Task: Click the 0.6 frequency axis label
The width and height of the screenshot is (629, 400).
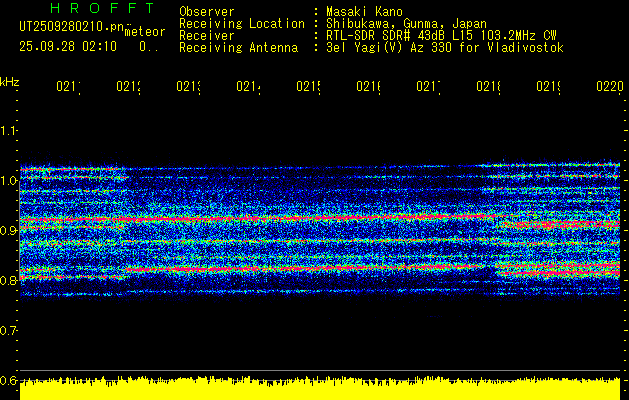Action: [8, 381]
